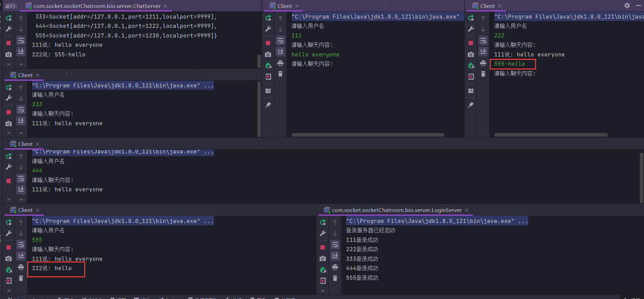Click the '555登录成功' line in LoginServer
The height and width of the screenshot is (299, 644).
coord(362,278)
